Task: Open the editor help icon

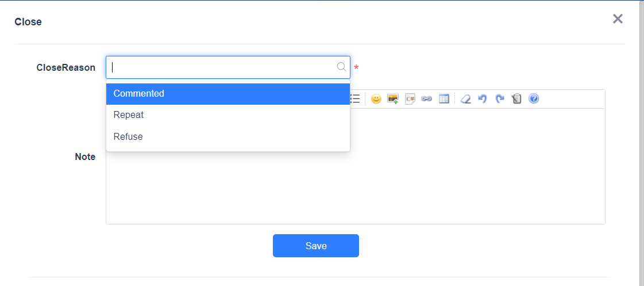Action: [534, 99]
